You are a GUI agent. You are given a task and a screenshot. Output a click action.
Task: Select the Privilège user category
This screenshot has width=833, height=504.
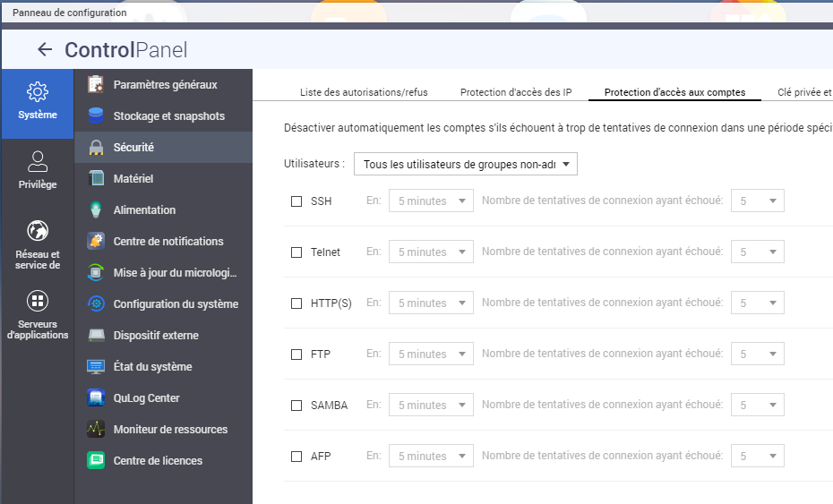point(37,170)
